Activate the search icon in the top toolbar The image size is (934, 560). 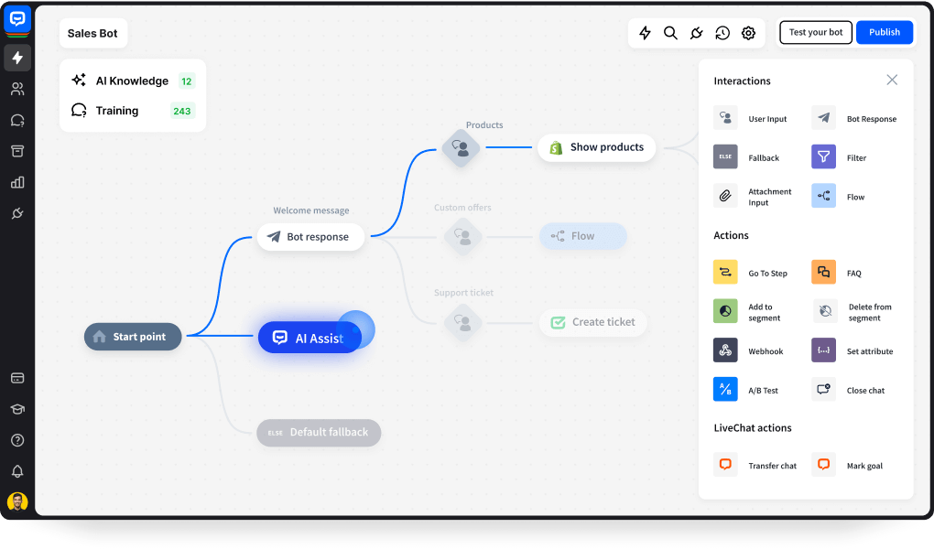click(670, 32)
